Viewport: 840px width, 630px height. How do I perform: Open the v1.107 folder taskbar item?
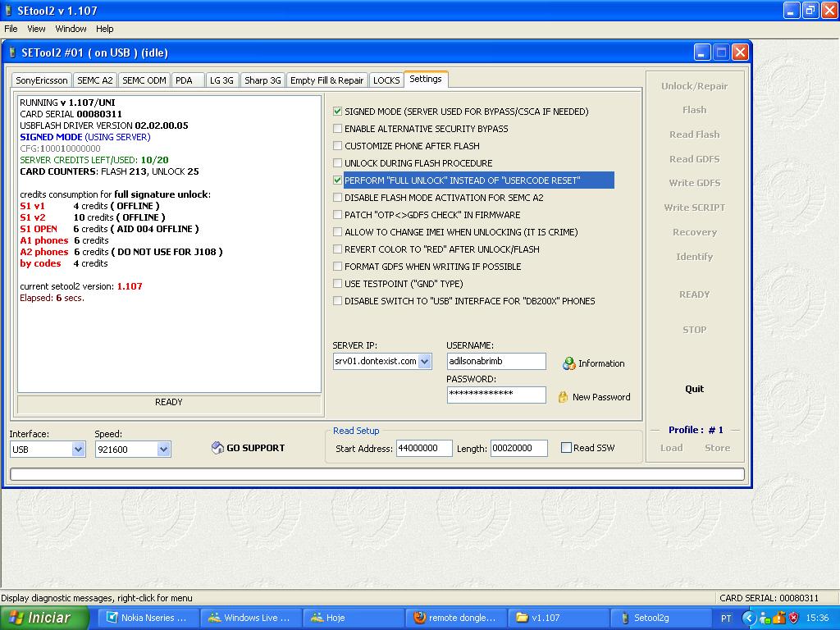557,618
